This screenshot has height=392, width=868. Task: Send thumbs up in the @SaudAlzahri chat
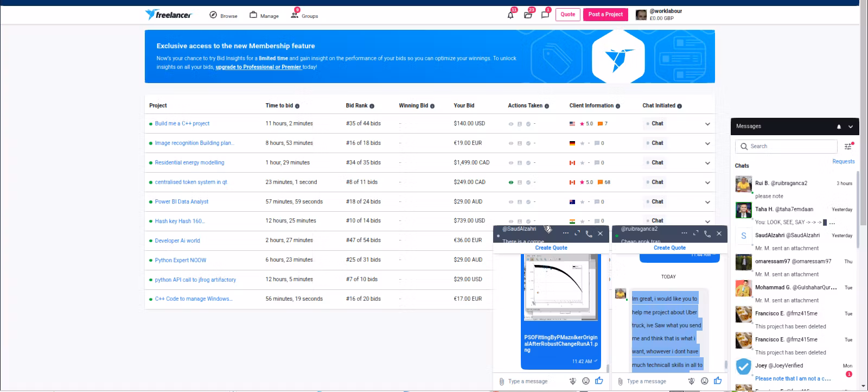pos(599,381)
